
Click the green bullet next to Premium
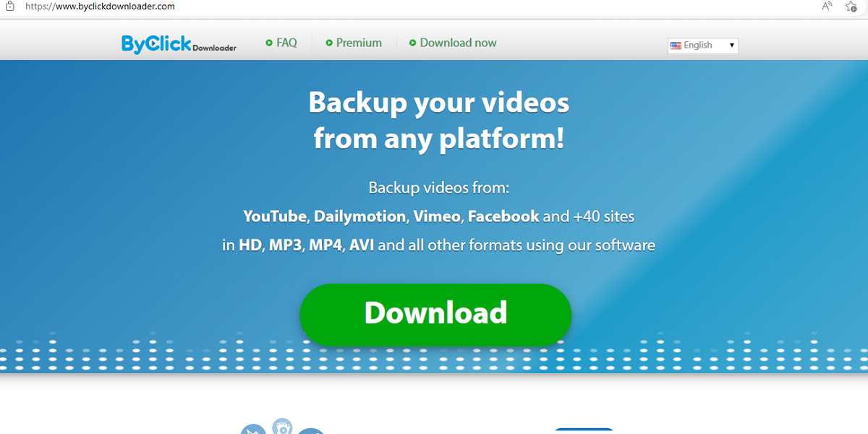[x=329, y=43]
